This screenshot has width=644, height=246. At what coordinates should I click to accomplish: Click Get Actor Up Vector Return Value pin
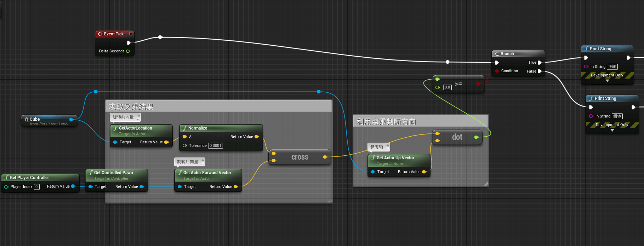[x=424, y=172]
